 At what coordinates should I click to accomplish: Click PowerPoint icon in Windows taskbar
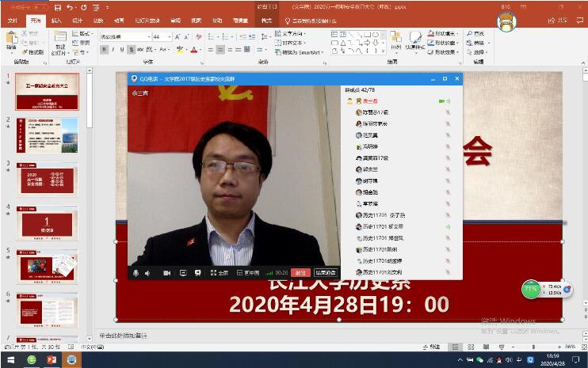(x=52, y=360)
